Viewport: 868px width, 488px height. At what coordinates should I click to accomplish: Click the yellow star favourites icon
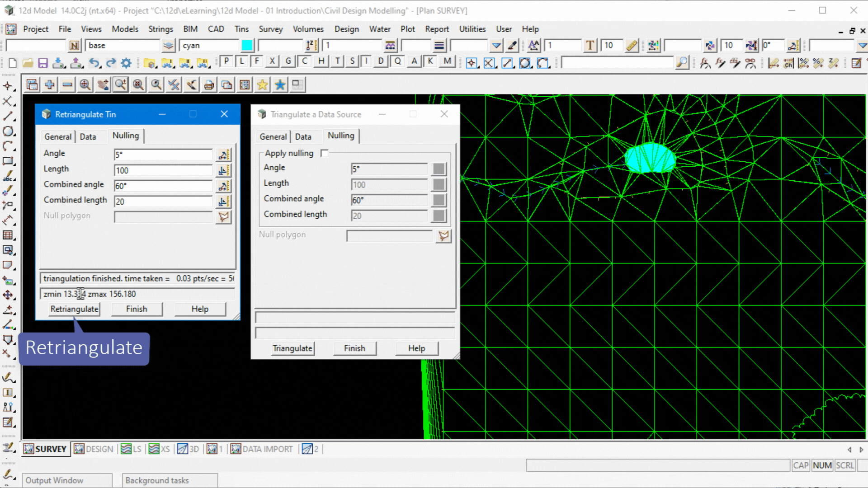click(262, 84)
